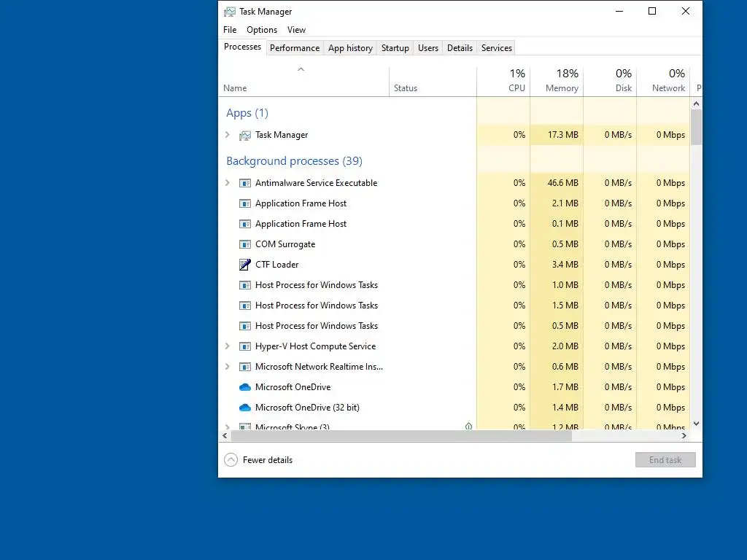The image size is (747, 560).
Task: Click the 3.4 MB memory value
Action: click(565, 265)
